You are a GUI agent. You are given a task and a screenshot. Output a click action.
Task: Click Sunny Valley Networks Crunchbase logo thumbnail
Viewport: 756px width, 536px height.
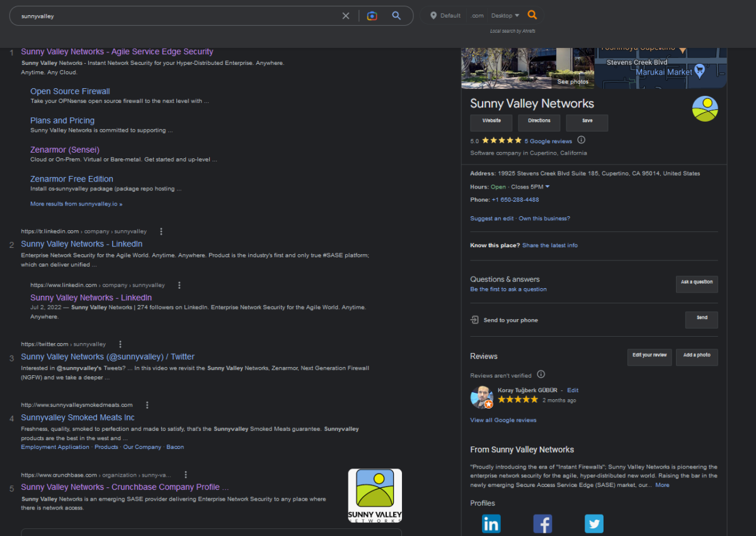(x=375, y=496)
